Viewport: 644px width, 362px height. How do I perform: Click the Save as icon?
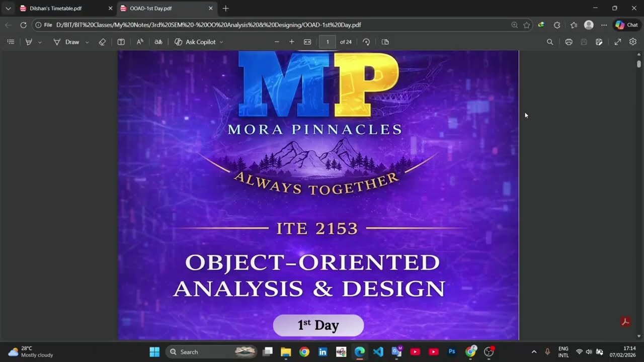(599, 42)
